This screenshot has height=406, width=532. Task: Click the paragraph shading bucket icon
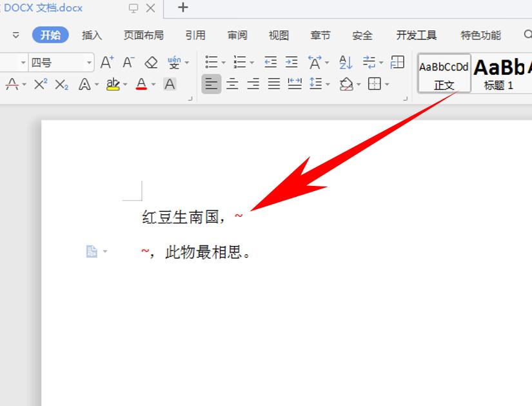coord(346,84)
